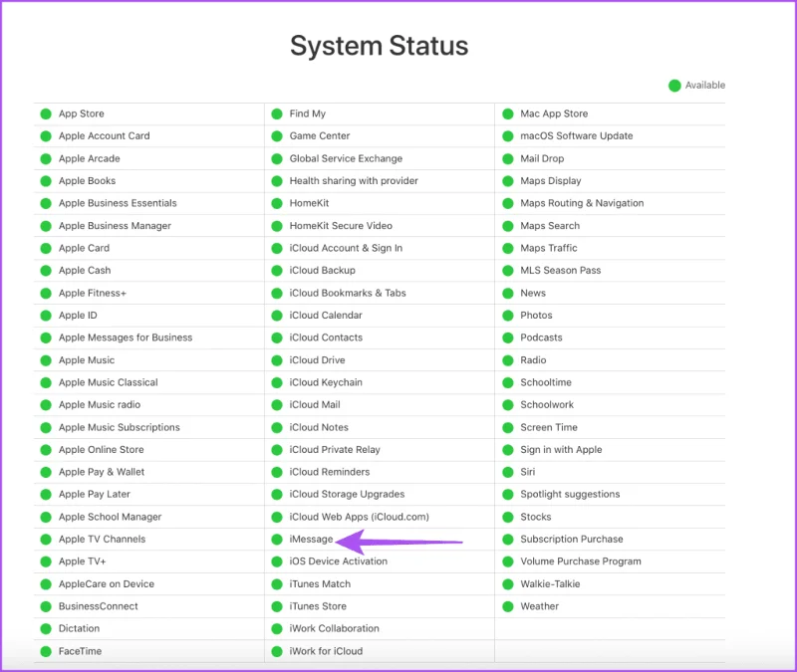This screenshot has width=797, height=672.
Task: Click the green status dot beside Apple Music
Action: coord(46,360)
